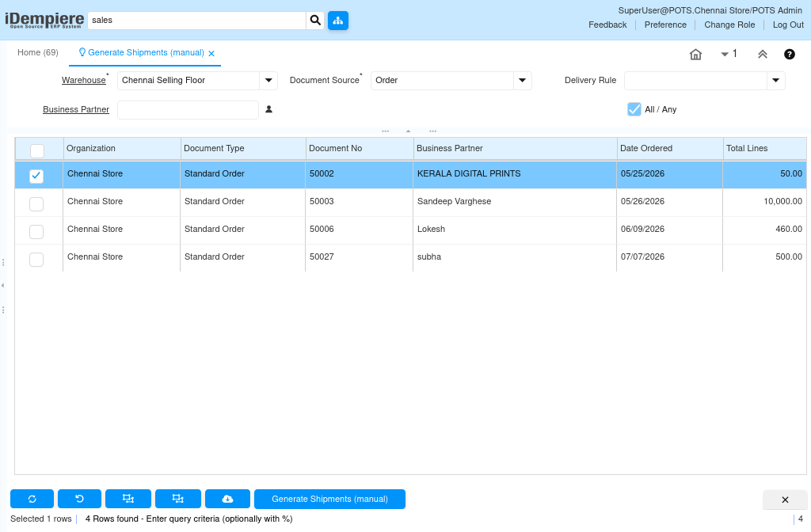Open the Document Source dropdown arrow
This screenshot has width=811, height=532.
tap(523, 81)
